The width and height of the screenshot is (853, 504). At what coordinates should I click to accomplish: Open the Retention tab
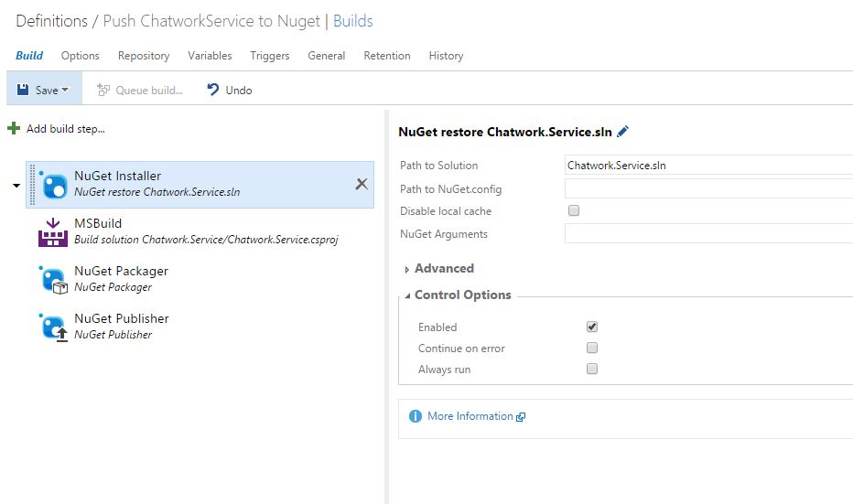pyautogui.click(x=387, y=56)
